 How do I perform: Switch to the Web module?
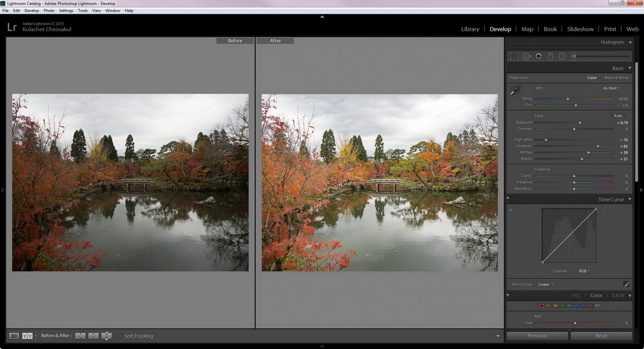(633, 29)
